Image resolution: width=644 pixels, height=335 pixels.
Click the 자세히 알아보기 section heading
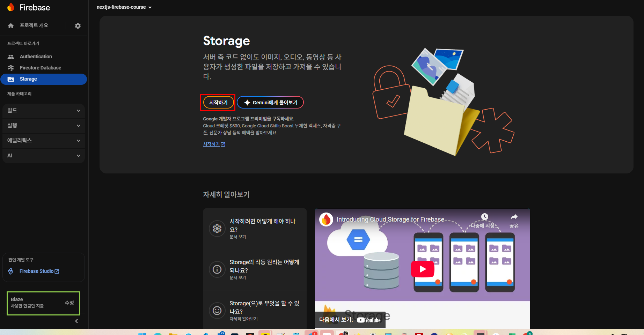[226, 194]
